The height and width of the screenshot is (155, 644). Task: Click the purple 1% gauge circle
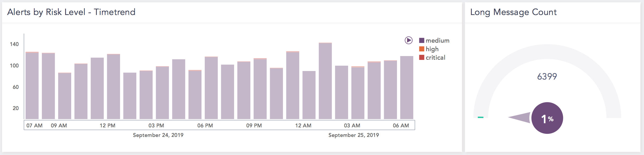click(547, 118)
